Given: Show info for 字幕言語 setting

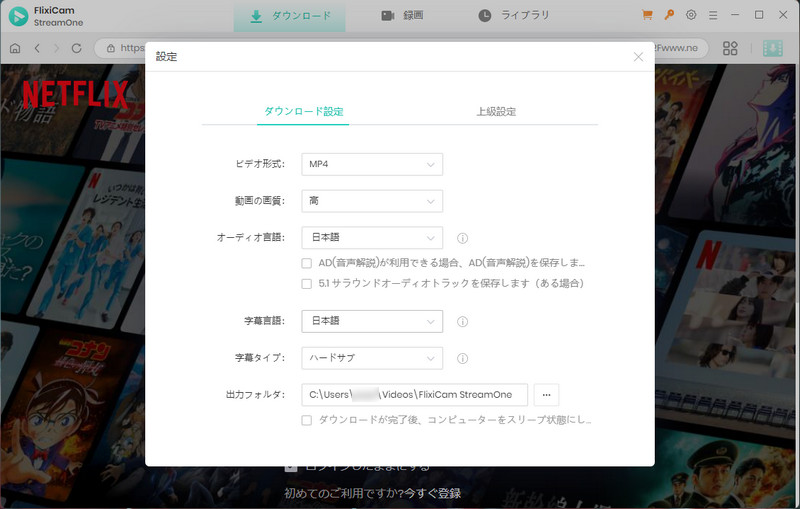Looking at the screenshot, I should tap(462, 322).
